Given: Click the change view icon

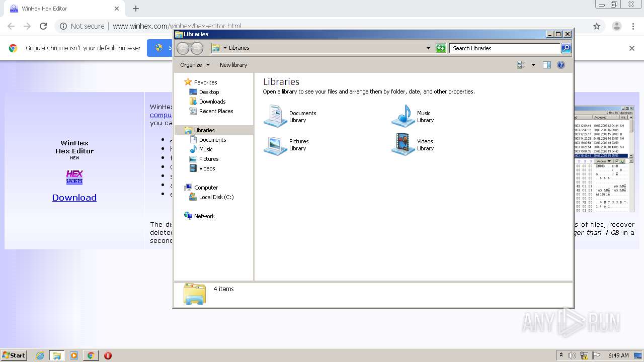Looking at the screenshot, I should (521, 65).
